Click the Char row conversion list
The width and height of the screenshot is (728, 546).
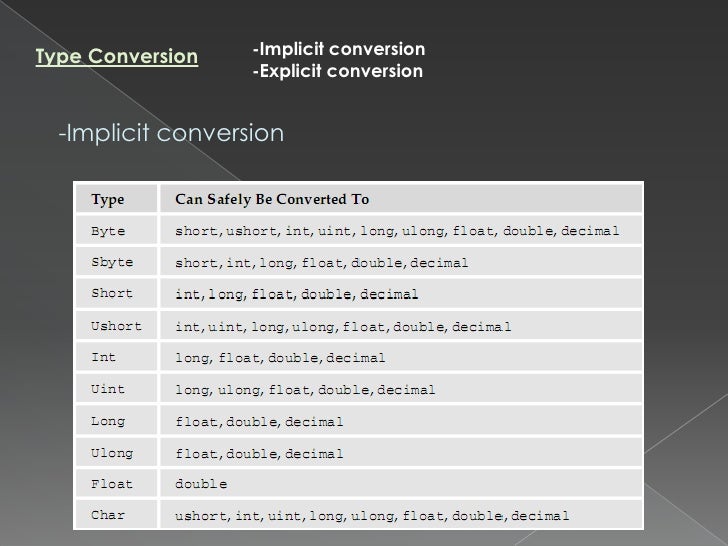pos(401,515)
